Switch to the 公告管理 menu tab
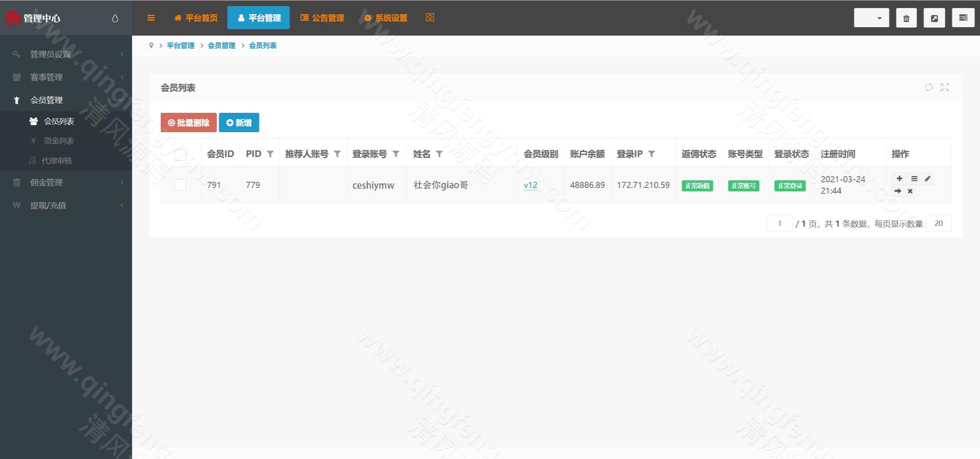Screen dimensions: 980x459 pos(322,18)
